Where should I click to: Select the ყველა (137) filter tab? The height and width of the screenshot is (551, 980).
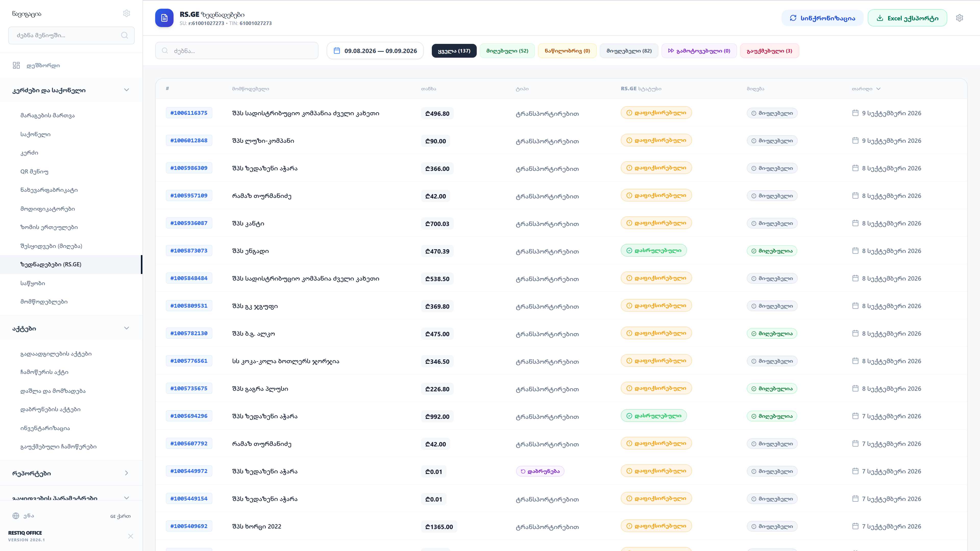454,51
